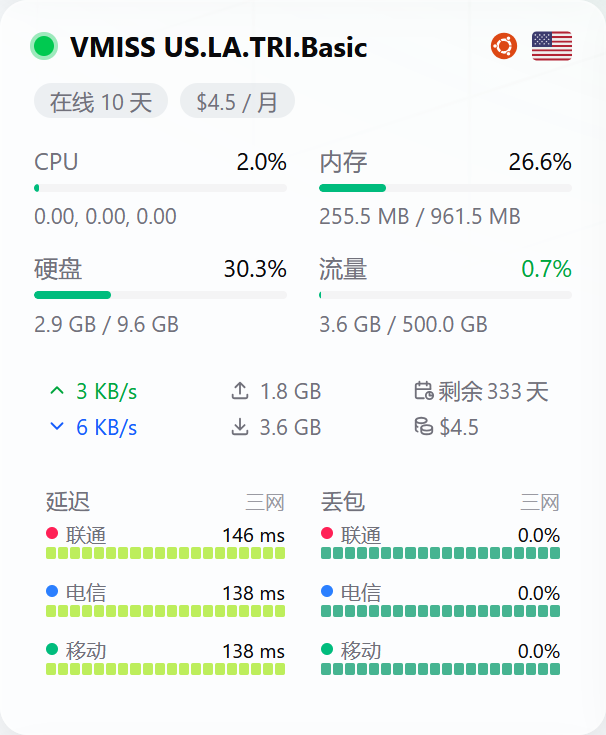Image resolution: width=606 pixels, height=735 pixels.
Task: Open the VMISS US.LA.TRI.Basic server title
Action: [218, 47]
